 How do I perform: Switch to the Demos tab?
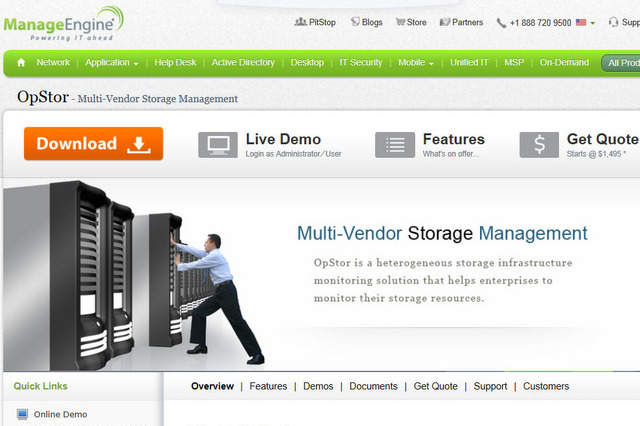pyautogui.click(x=318, y=386)
